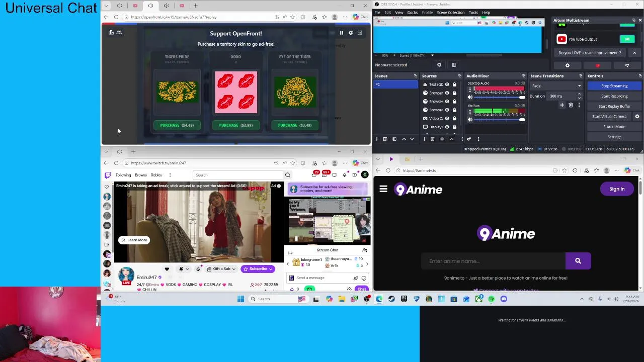644x362 pixels.
Task: Click Stop Streaming in OBS
Action: pyautogui.click(x=614, y=86)
